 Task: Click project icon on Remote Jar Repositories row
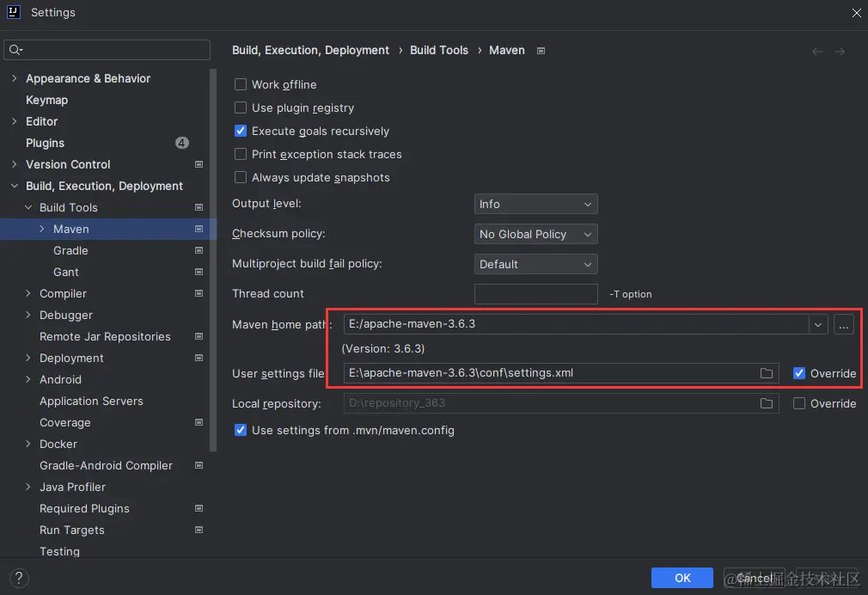[x=199, y=336]
